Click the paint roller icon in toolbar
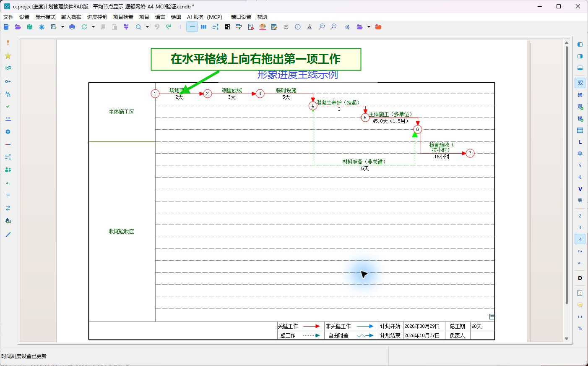 point(239,27)
